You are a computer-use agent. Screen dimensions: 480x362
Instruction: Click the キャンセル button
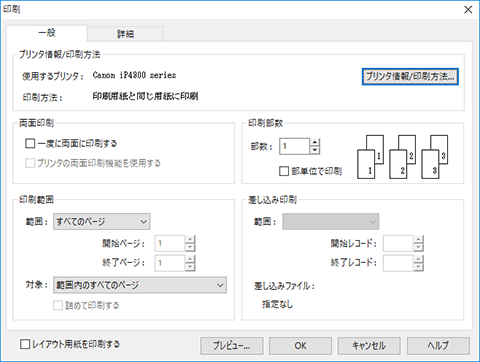[369, 346]
